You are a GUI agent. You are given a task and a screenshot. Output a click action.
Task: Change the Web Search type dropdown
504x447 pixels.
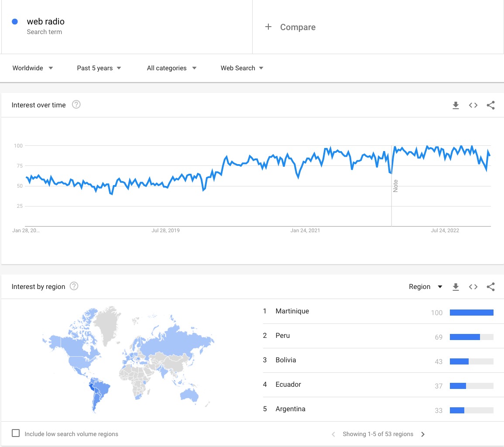click(x=242, y=68)
